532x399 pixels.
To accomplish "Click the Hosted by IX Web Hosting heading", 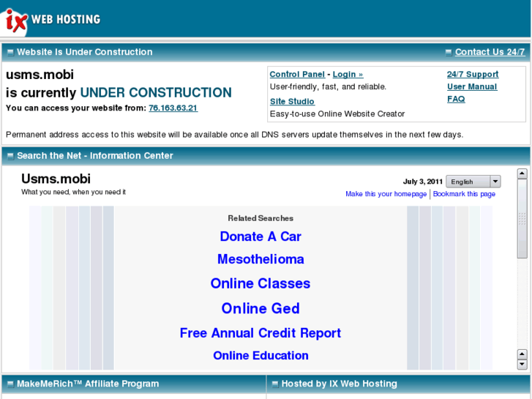I will [340, 384].
